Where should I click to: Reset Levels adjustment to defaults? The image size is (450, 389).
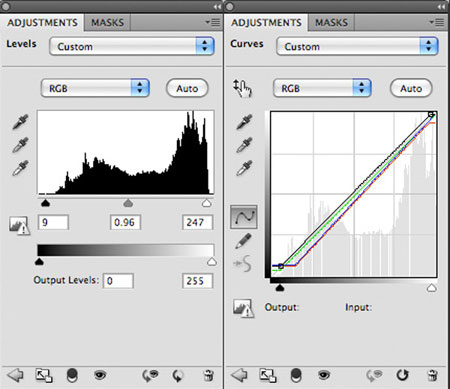tap(178, 376)
